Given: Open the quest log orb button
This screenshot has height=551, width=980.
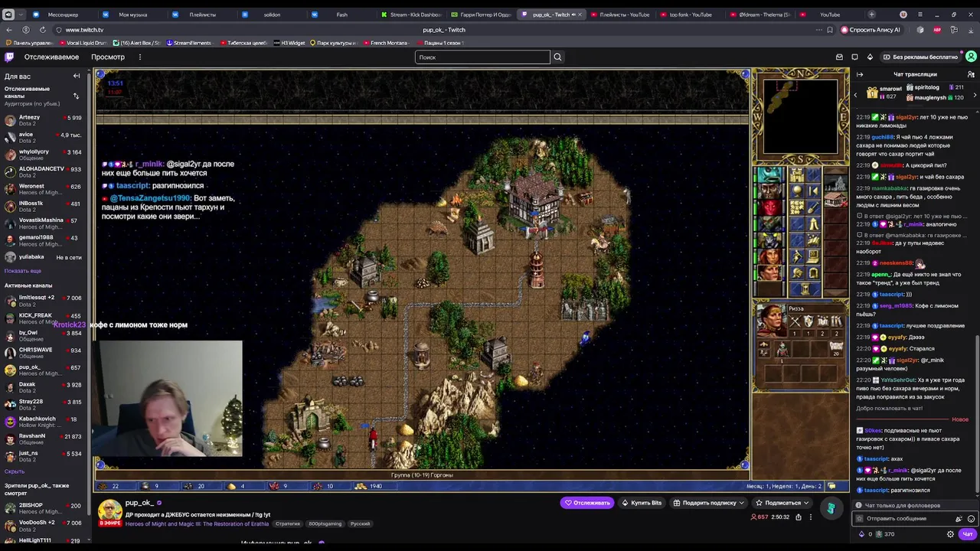Looking at the screenshot, I should (x=797, y=191).
